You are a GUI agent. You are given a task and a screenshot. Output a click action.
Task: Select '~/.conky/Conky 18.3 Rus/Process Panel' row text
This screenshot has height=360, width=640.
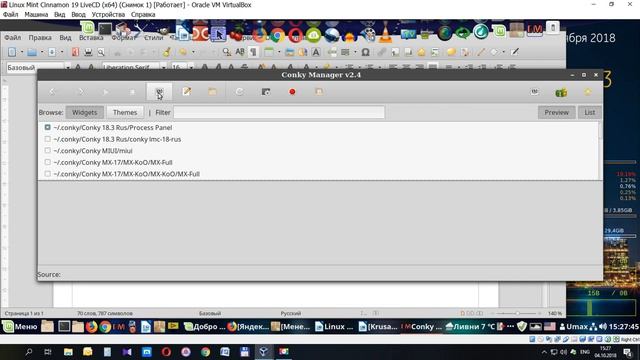pos(113,128)
